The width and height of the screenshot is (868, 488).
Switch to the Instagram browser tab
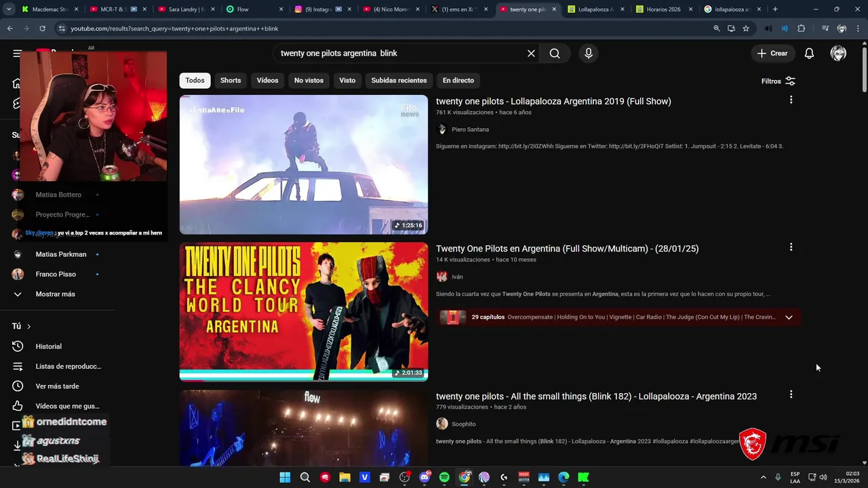click(323, 9)
